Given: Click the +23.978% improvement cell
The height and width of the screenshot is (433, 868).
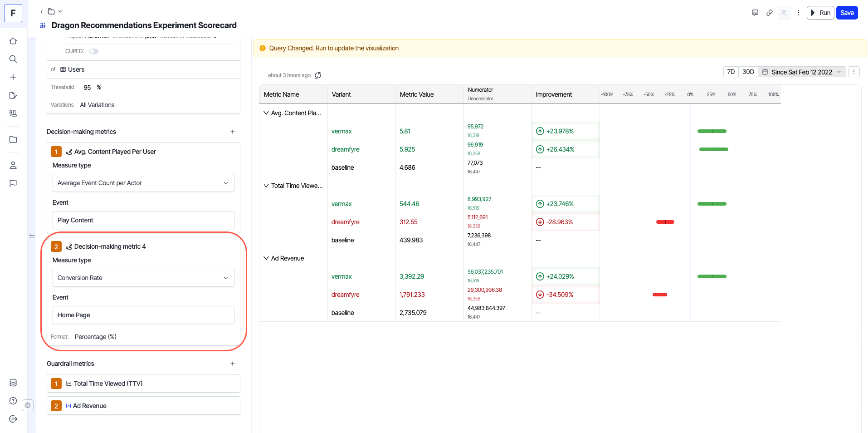Looking at the screenshot, I should coord(566,131).
